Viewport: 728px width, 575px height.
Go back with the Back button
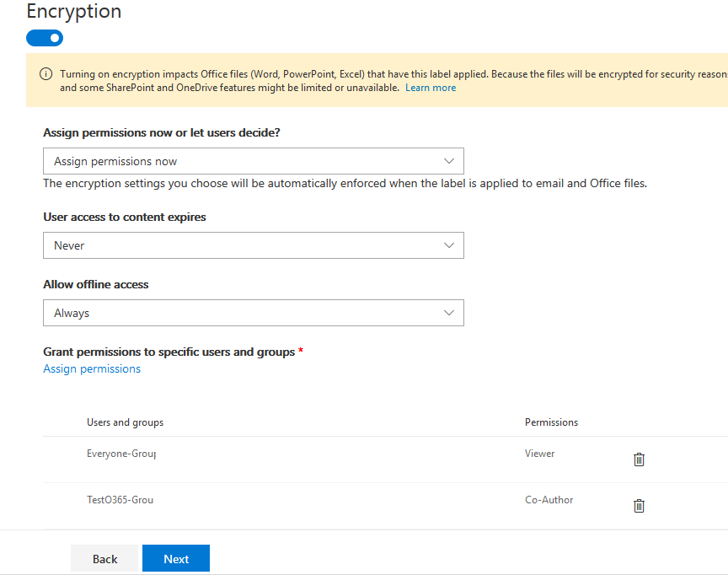[x=104, y=559]
